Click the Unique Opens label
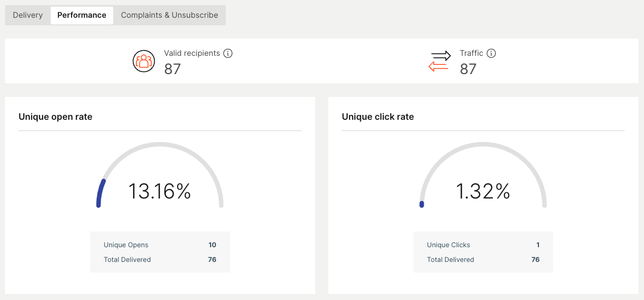This screenshot has height=300, width=644. click(x=126, y=245)
